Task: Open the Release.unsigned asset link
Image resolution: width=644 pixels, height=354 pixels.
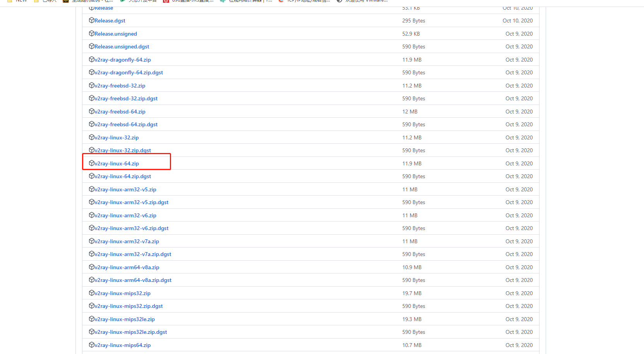Action: pyautogui.click(x=116, y=34)
